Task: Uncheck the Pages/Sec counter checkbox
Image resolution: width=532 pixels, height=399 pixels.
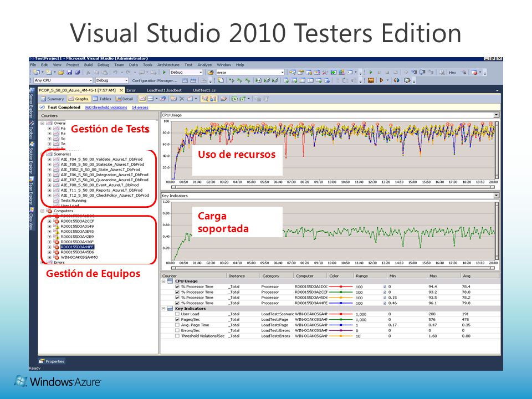Action: pos(177,320)
